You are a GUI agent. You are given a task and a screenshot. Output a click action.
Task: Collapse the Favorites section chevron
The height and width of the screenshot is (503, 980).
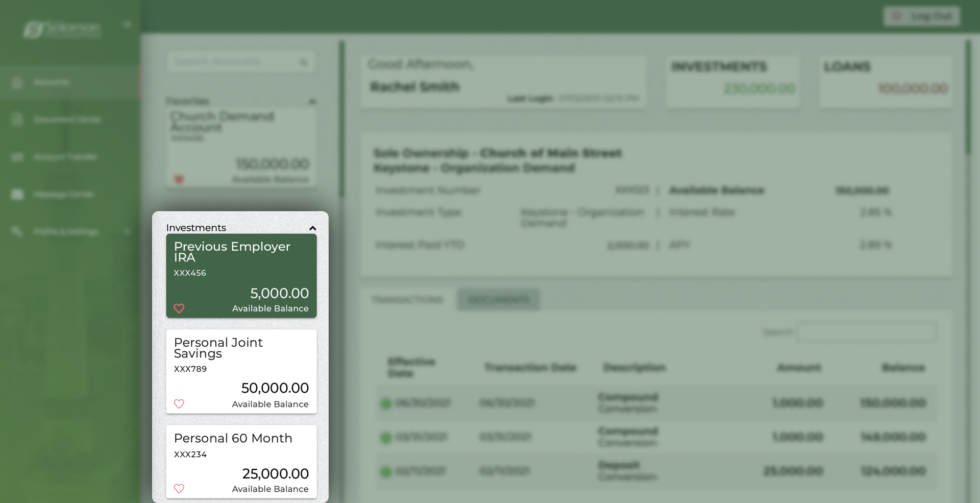pos(312,102)
